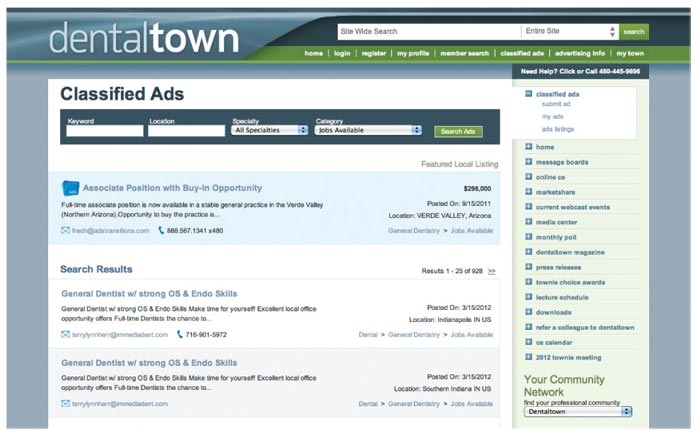Image resolution: width=700 pixels, height=438 pixels.
Task: Email fredh@adstransitions.com link
Action: (x=110, y=230)
